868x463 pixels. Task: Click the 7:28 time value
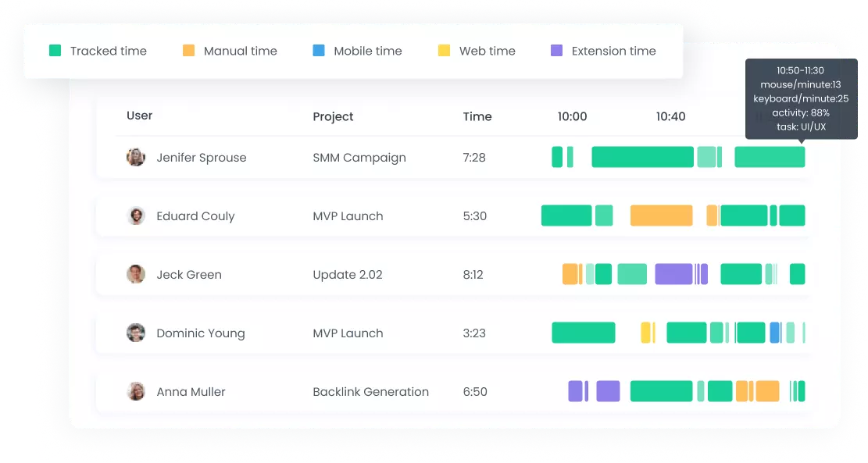(x=474, y=158)
